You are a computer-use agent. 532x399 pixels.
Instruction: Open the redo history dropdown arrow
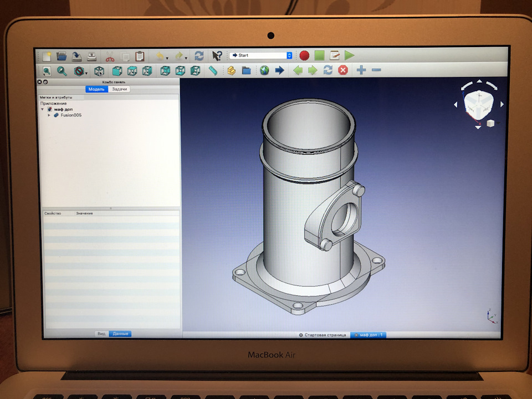(186, 58)
